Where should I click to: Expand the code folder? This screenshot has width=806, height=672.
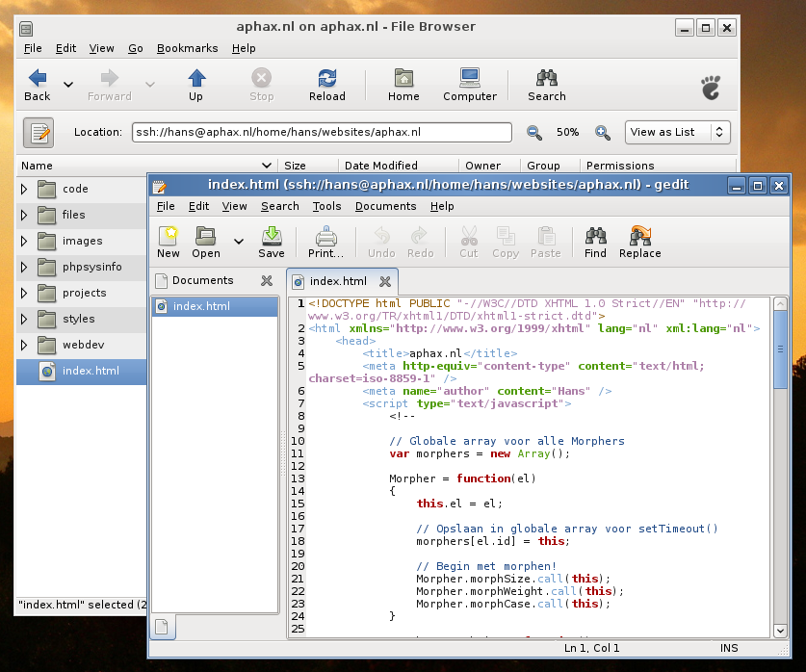tap(24, 189)
